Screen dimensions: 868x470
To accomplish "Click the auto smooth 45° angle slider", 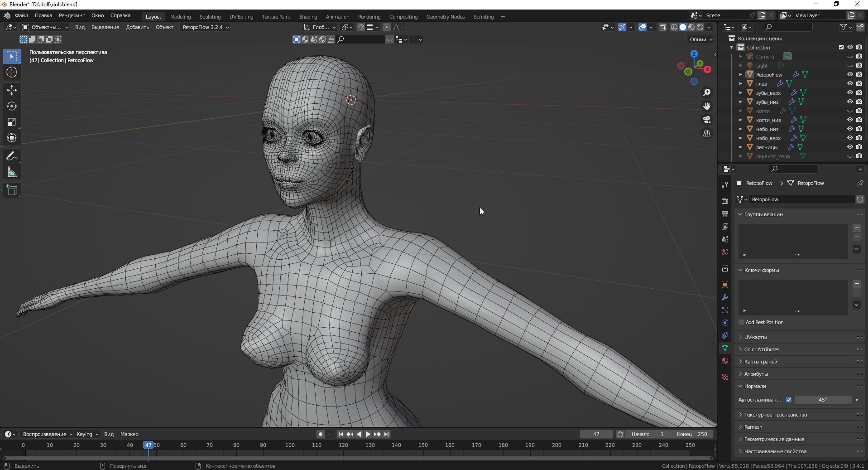I will (x=823, y=400).
